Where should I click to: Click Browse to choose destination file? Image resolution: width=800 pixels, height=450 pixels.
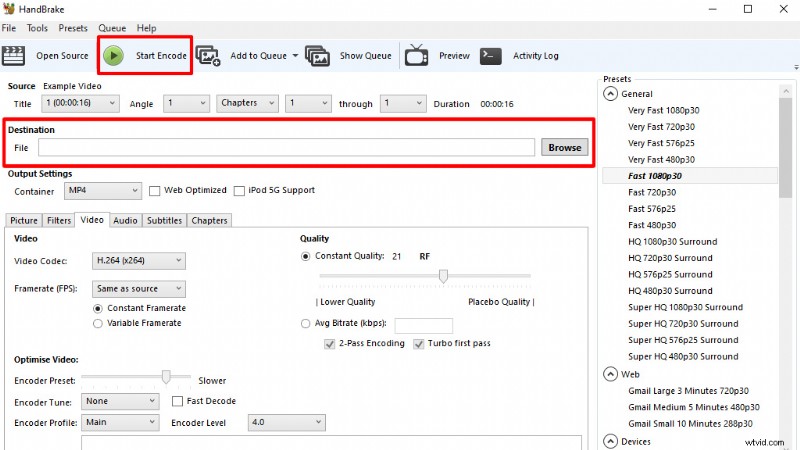[x=565, y=147]
